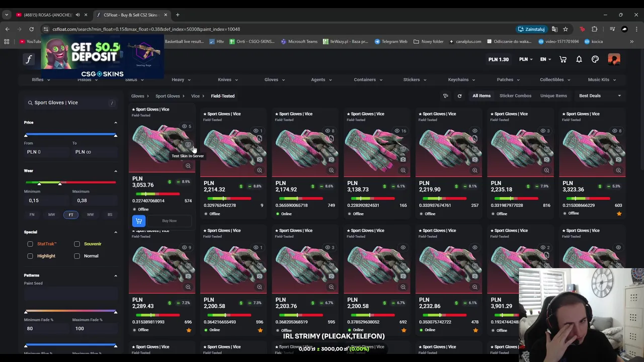Screen dimensions: 644x362
Task: Tick the Normal checkbox
Action: click(77, 256)
